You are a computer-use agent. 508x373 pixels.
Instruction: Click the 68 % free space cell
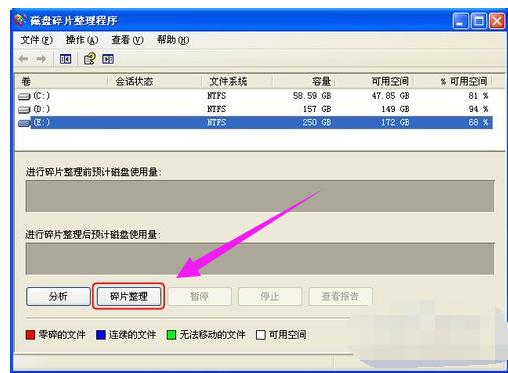[478, 122]
